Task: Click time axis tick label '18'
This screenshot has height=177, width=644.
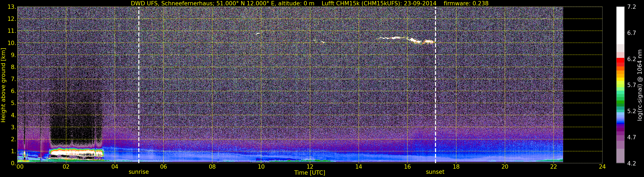Action: (x=456, y=167)
